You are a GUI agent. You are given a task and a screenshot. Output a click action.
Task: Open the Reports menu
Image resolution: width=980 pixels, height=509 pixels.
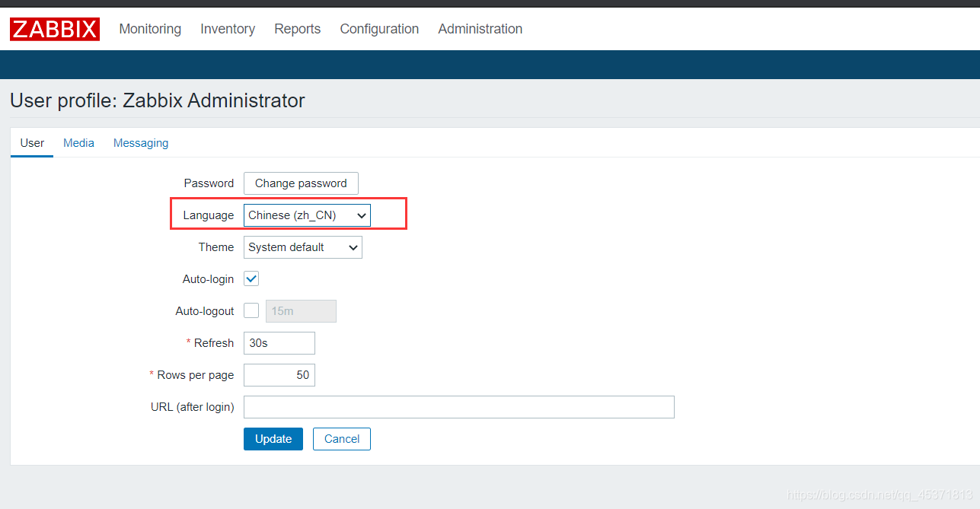click(x=297, y=29)
